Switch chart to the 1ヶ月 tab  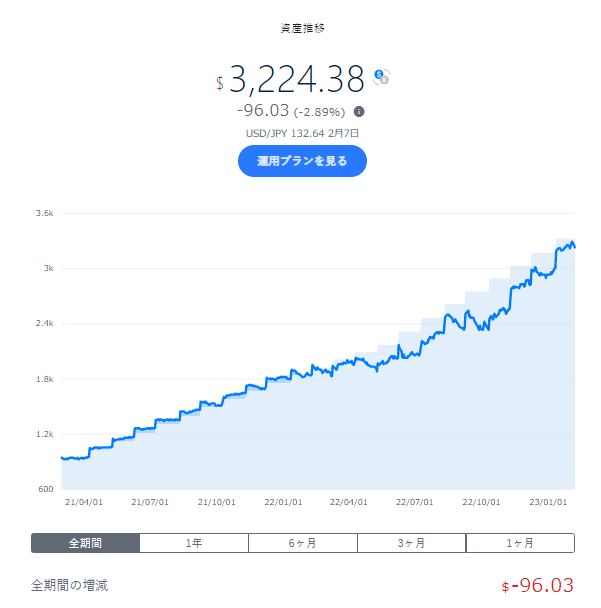click(520, 543)
